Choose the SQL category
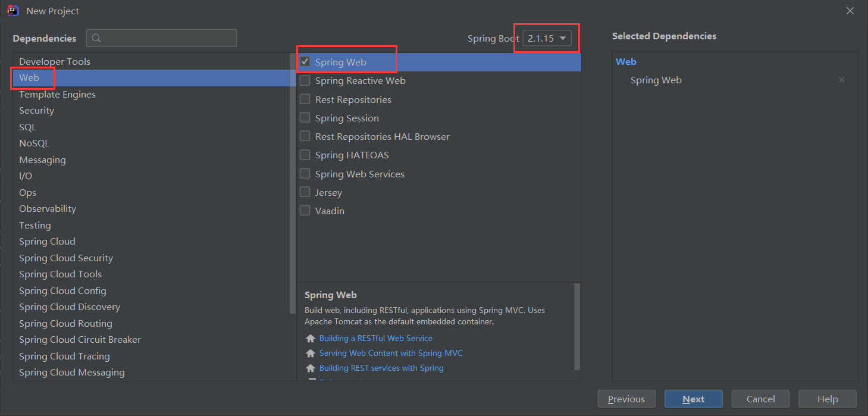 pyautogui.click(x=151, y=127)
